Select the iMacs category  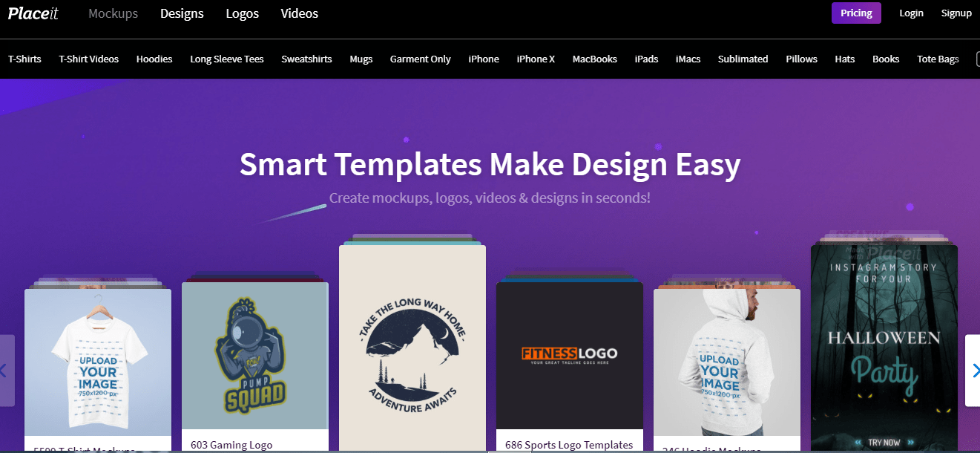[688, 59]
